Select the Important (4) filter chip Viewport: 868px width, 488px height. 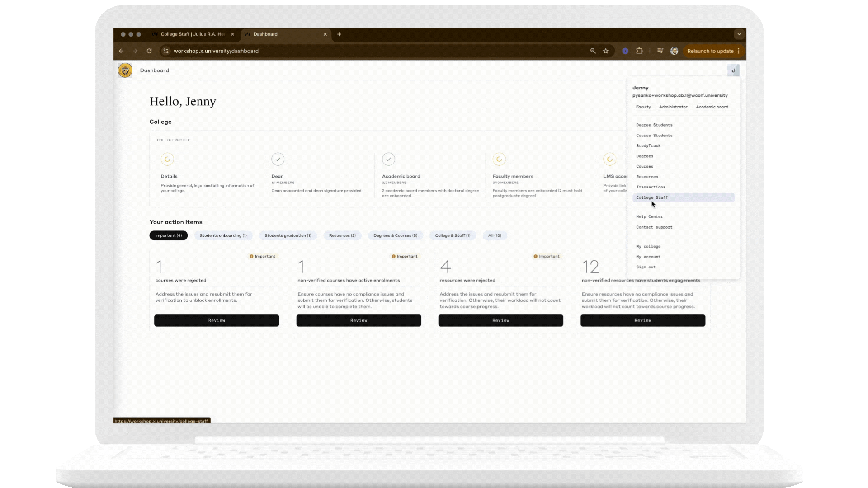coord(168,235)
